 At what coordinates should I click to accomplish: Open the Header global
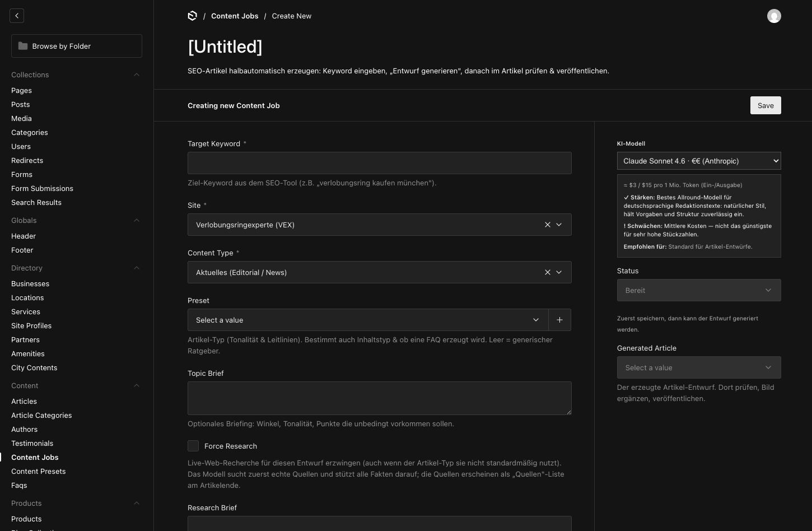click(x=24, y=236)
